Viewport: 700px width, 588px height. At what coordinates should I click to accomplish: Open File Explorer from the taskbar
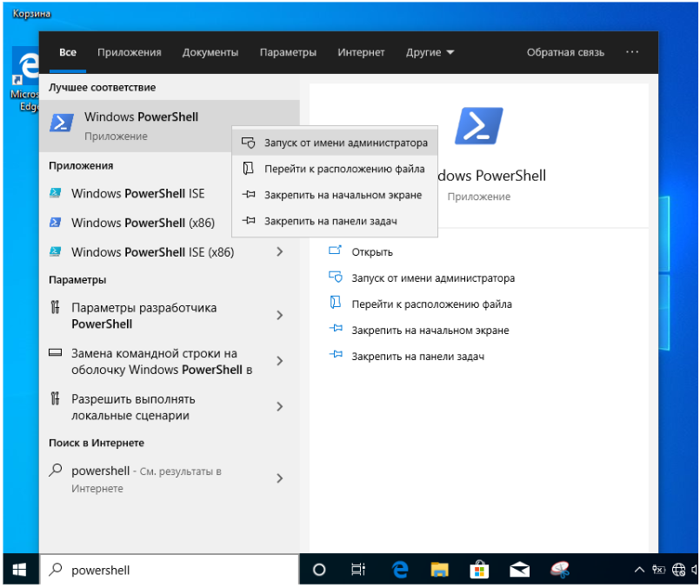[440, 570]
